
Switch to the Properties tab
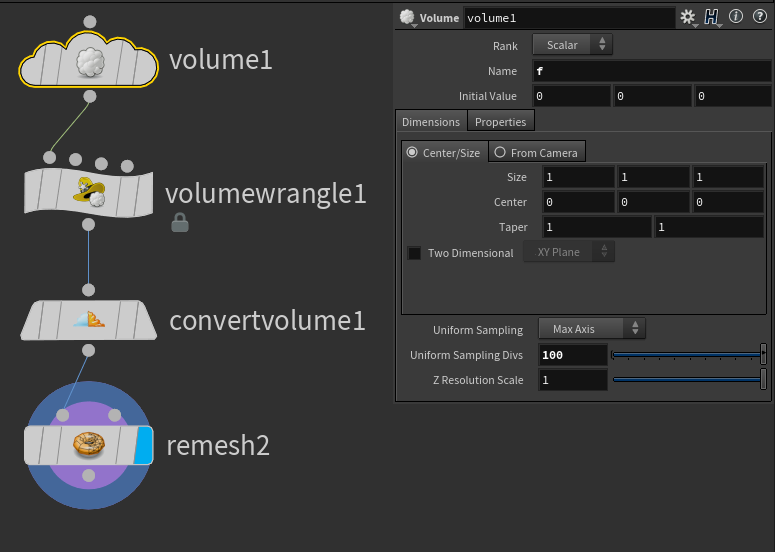click(x=501, y=122)
